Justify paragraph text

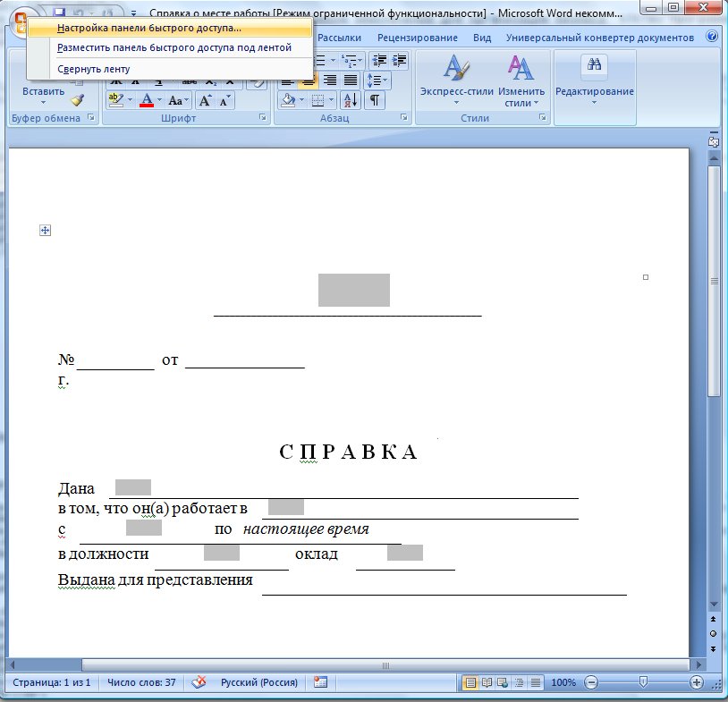point(351,80)
